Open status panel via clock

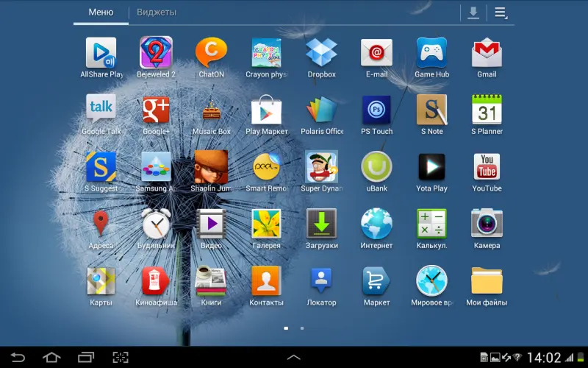click(x=544, y=358)
